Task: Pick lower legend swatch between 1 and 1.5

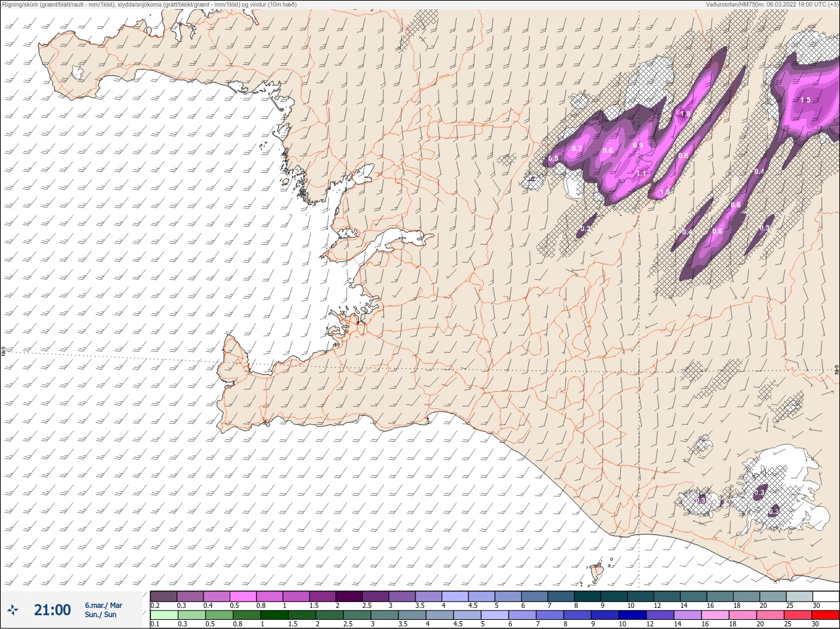Action: (274, 615)
